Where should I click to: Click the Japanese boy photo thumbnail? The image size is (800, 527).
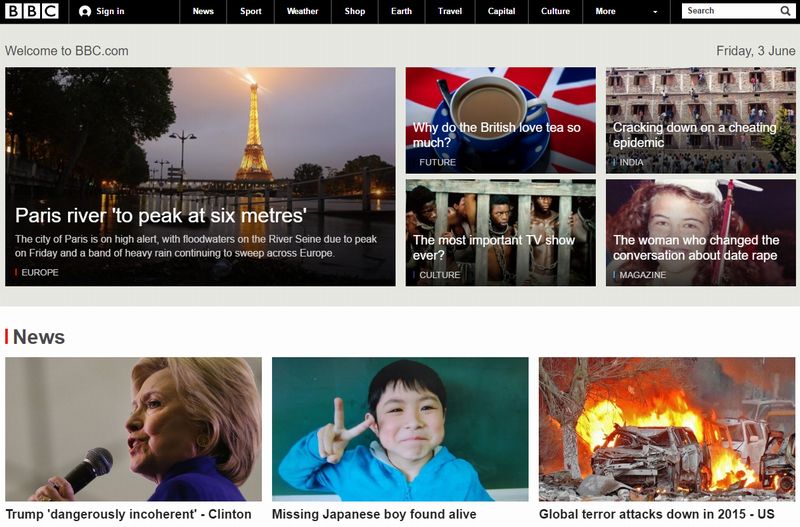[400, 429]
